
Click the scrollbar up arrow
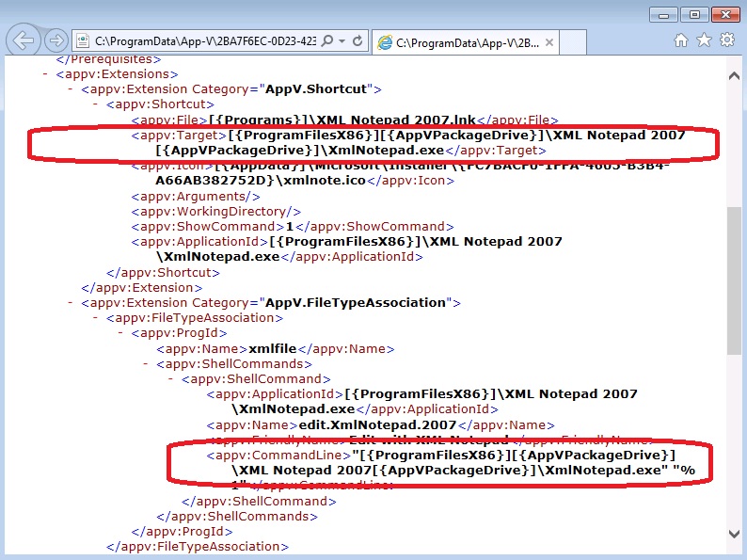734,75
